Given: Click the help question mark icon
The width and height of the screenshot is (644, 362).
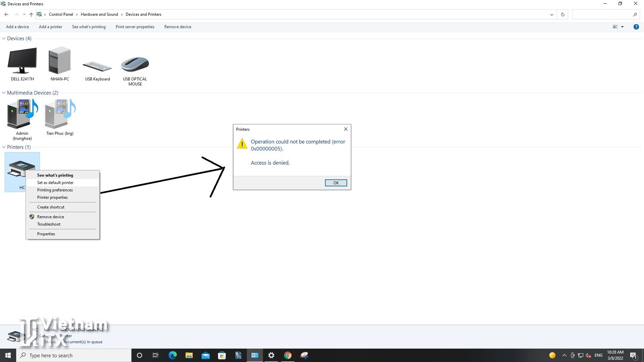Looking at the screenshot, I should (x=636, y=27).
